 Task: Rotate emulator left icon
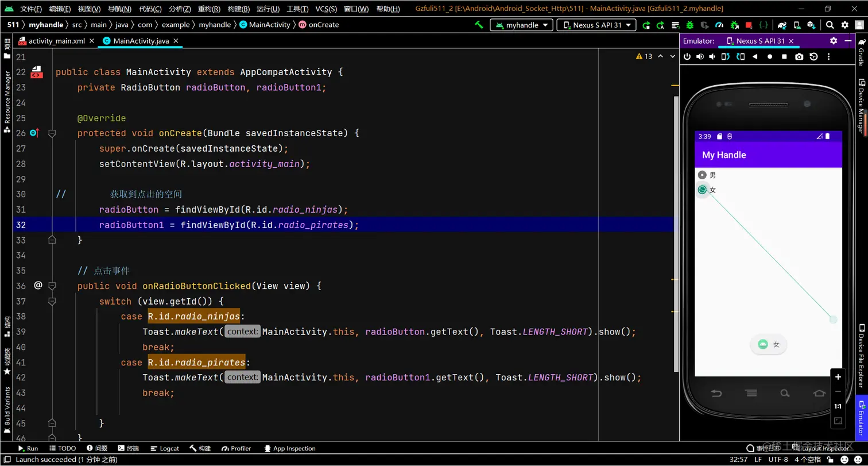click(726, 56)
